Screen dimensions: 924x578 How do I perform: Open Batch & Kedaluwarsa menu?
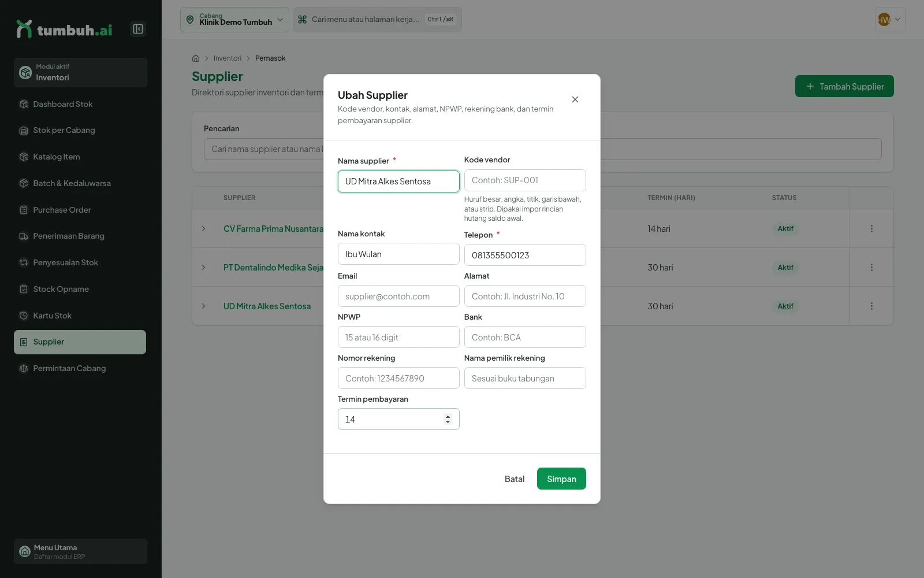tap(80, 183)
